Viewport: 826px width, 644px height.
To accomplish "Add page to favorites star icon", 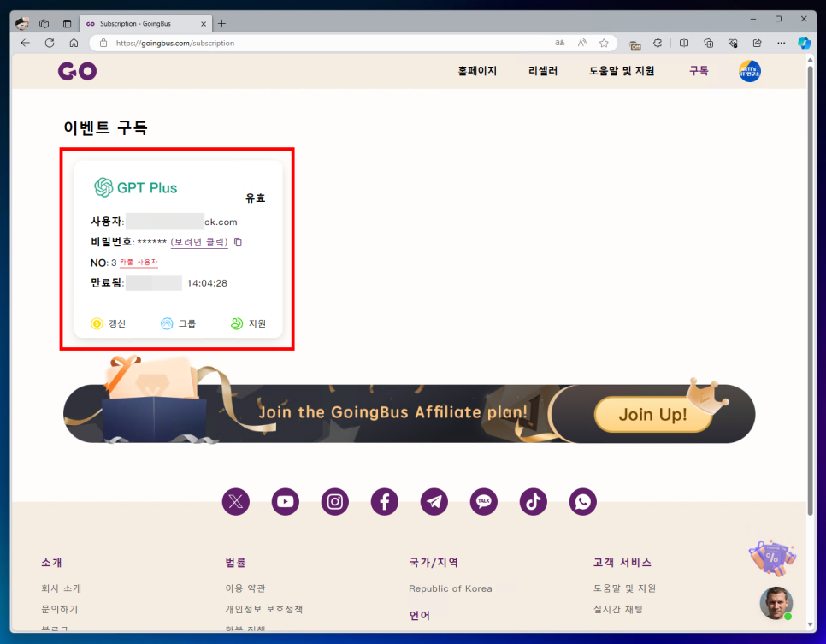I will [604, 44].
